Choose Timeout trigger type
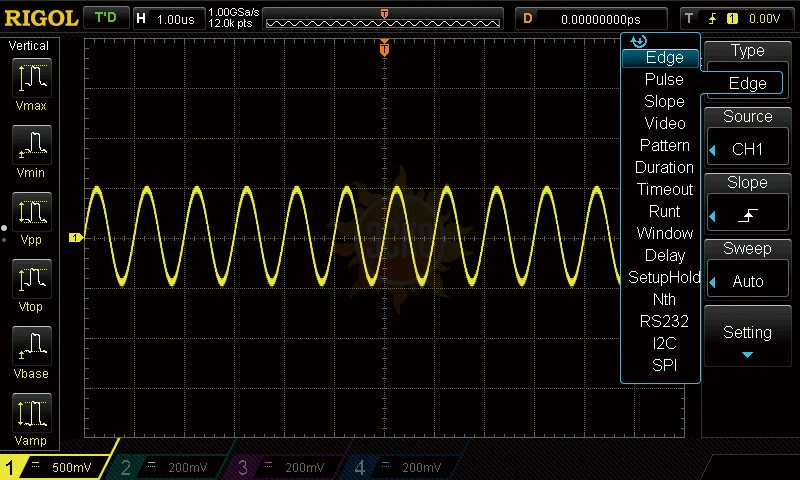The image size is (800, 480). (665, 189)
